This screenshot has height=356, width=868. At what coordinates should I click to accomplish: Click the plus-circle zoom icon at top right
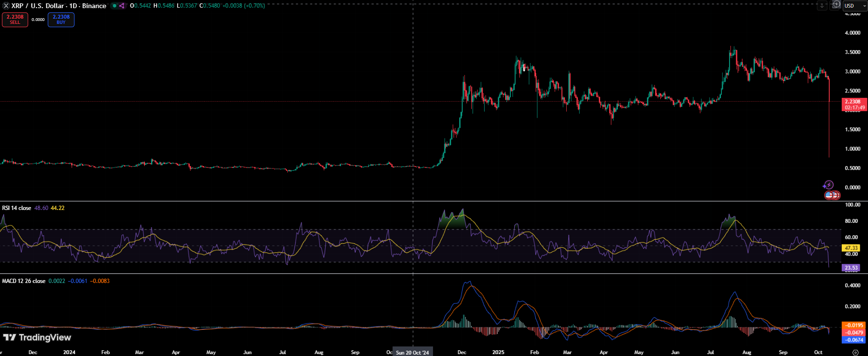(x=836, y=5)
